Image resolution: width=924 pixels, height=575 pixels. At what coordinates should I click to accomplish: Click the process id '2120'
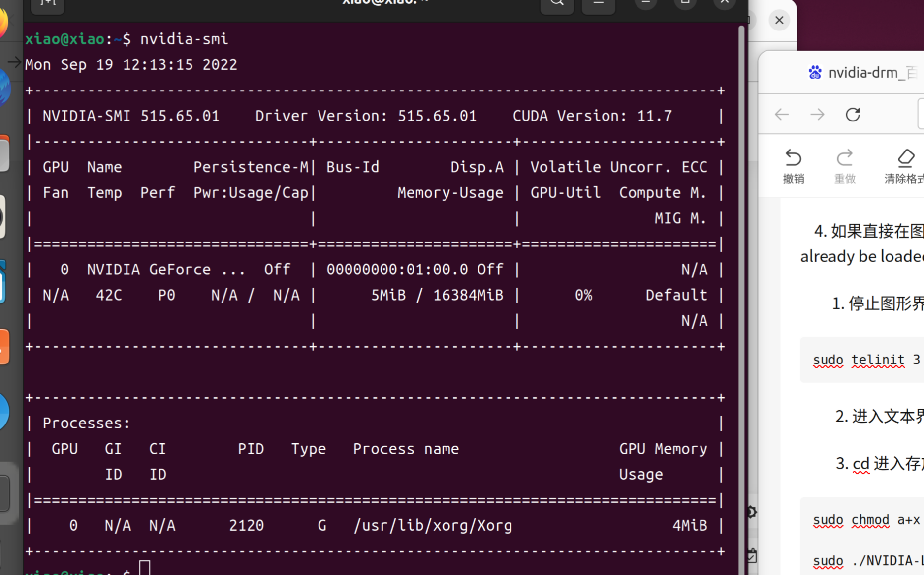tap(247, 525)
